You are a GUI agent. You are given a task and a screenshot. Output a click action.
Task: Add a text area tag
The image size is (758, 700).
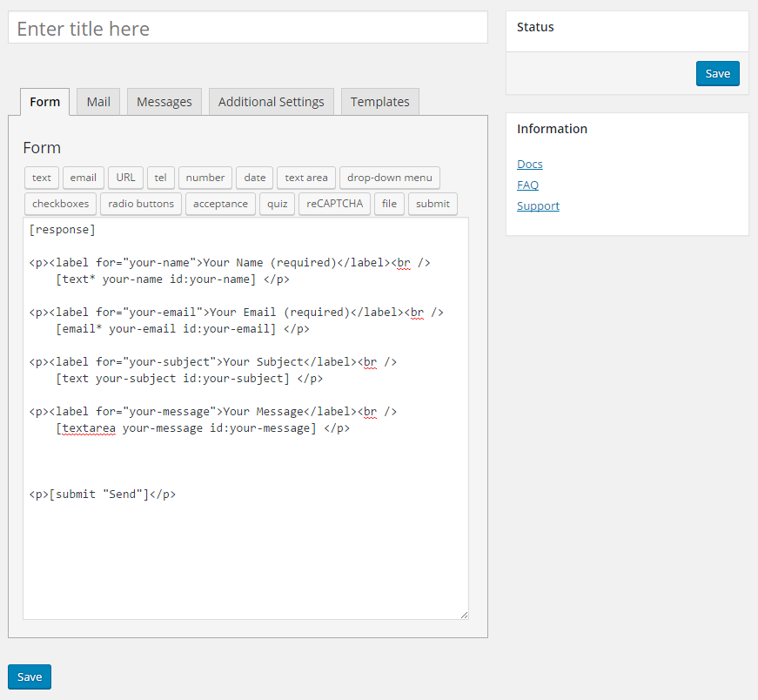[306, 178]
